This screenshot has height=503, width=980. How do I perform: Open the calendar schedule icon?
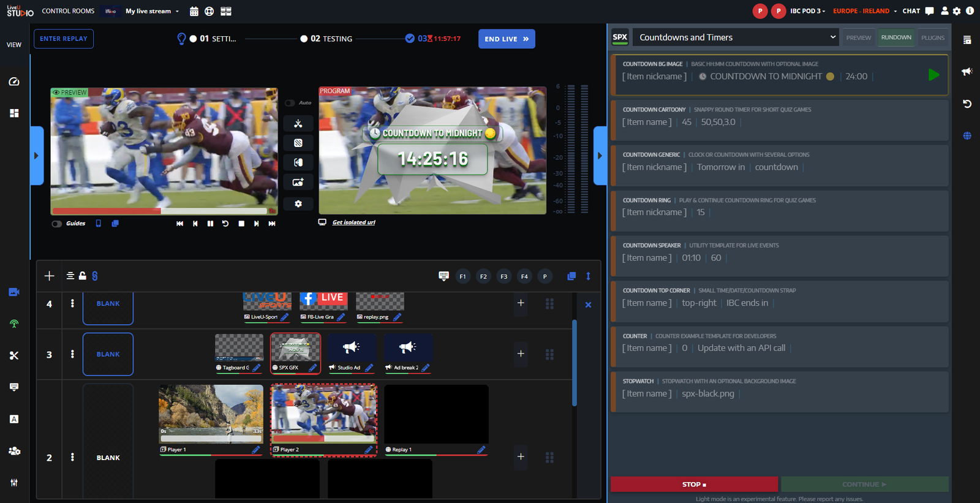coord(194,11)
